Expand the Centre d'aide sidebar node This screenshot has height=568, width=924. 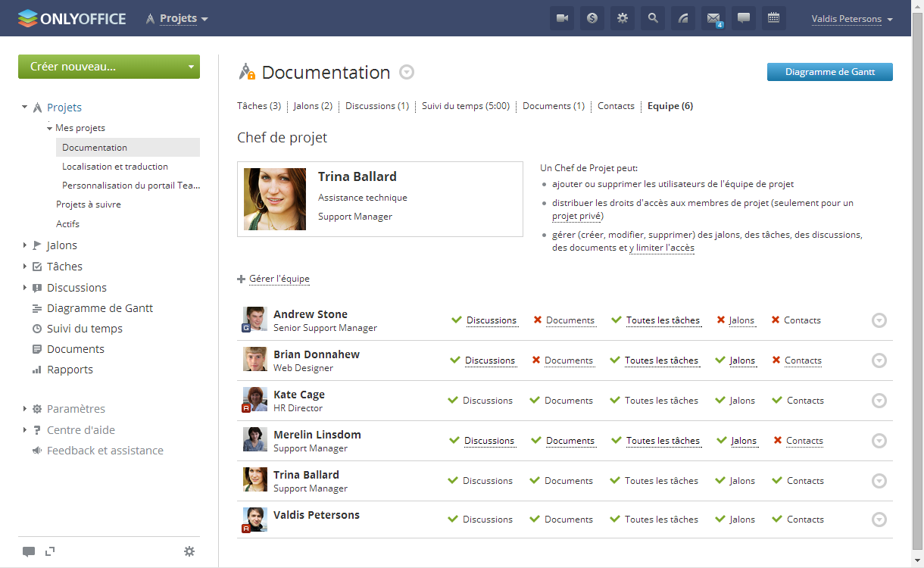pos(24,430)
